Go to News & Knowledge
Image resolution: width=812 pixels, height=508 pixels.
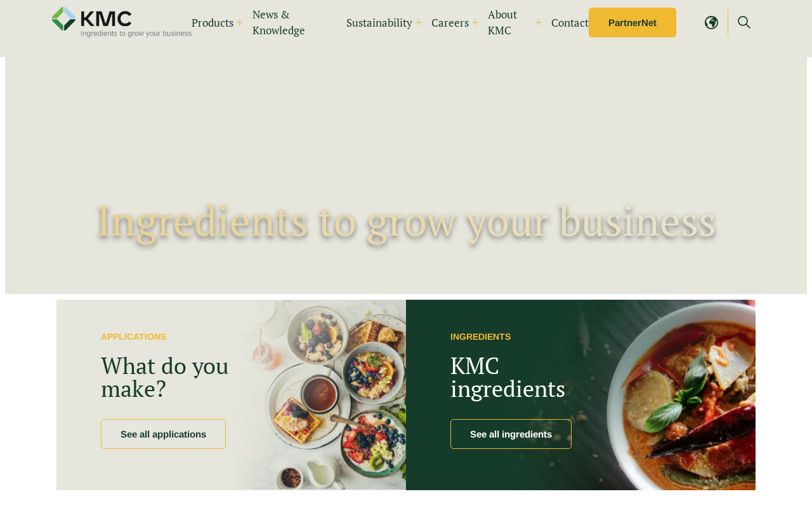(x=278, y=22)
